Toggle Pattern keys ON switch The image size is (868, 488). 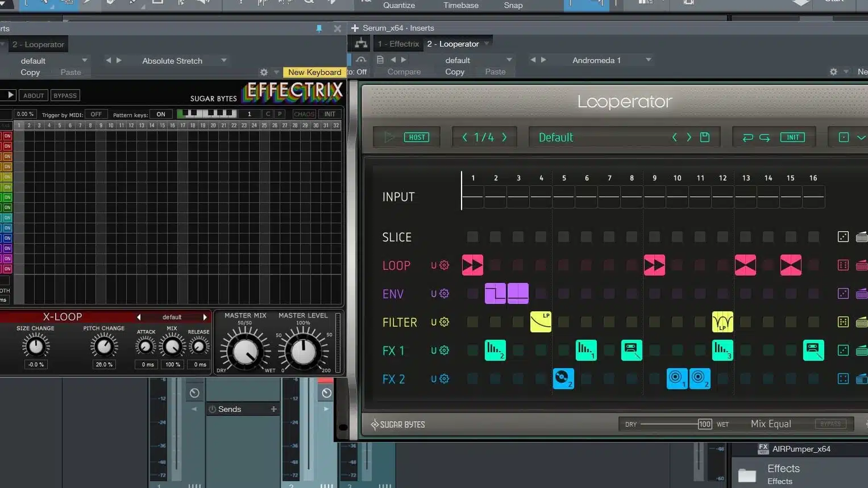pyautogui.click(x=161, y=114)
